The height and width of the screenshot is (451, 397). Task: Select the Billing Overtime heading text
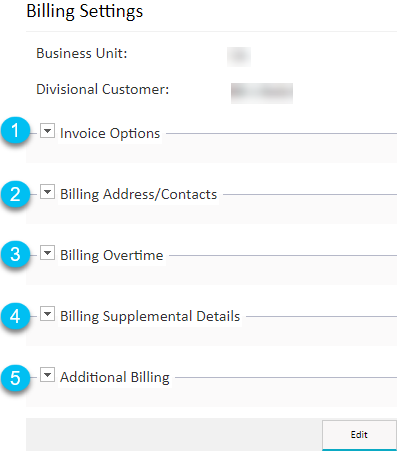[x=112, y=255]
